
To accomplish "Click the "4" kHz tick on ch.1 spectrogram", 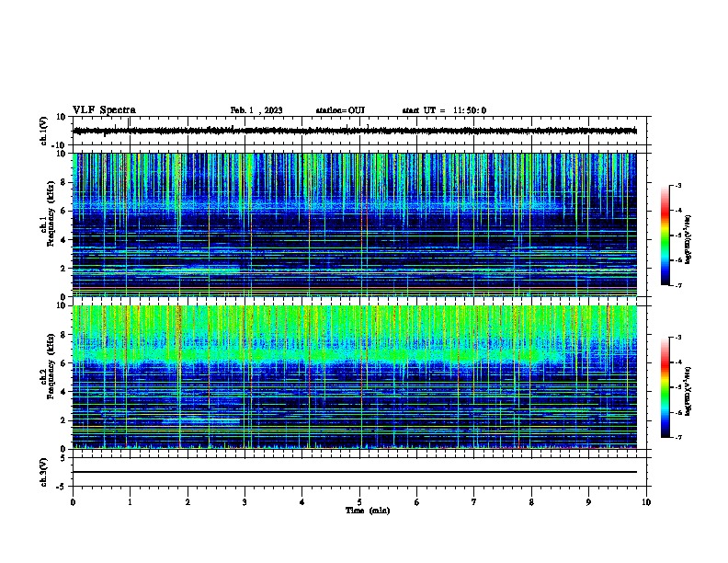I will coord(63,240).
